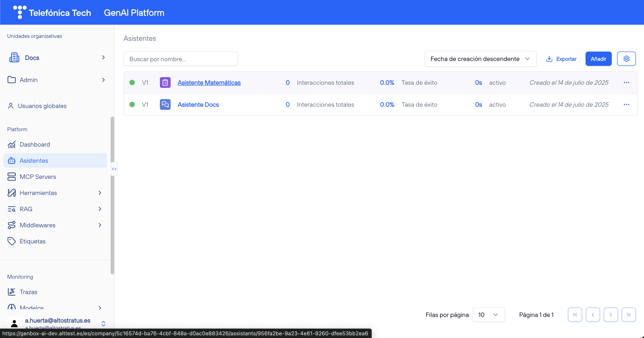Click the purple Asistente Matemáticas clipboard icon
This screenshot has width=644, height=338.
click(165, 82)
